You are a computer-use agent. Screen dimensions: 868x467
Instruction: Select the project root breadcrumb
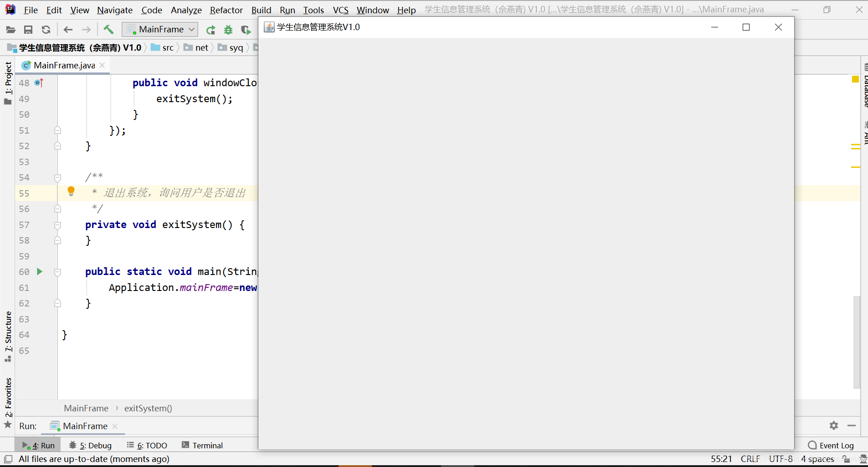pyautogui.click(x=75, y=47)
